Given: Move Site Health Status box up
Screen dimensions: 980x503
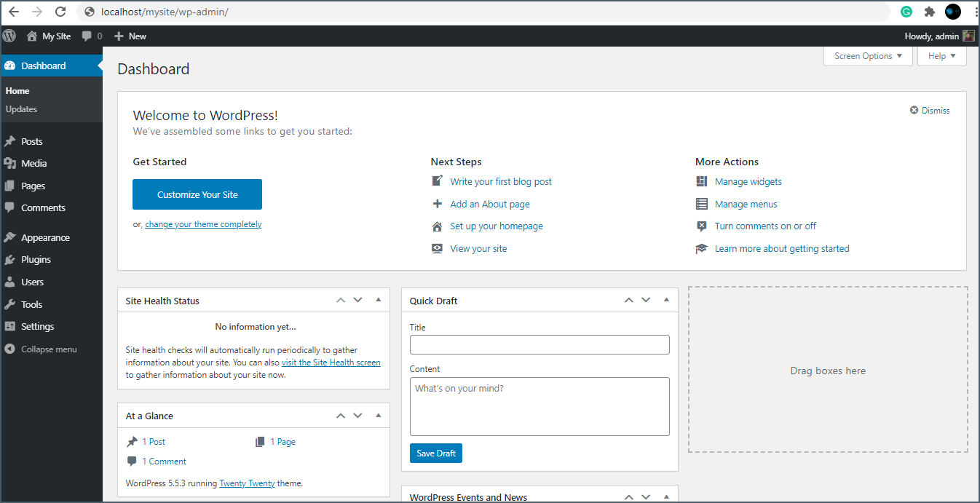Looking at the screenshot, I should pyautogui.click(x=340, y=300).
